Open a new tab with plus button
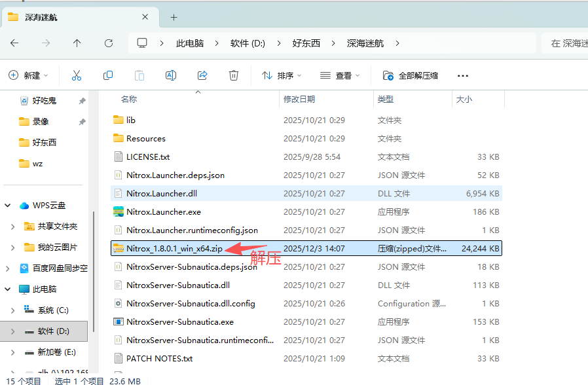Viewport: 588px width, 385px height. tap(174, 17)
